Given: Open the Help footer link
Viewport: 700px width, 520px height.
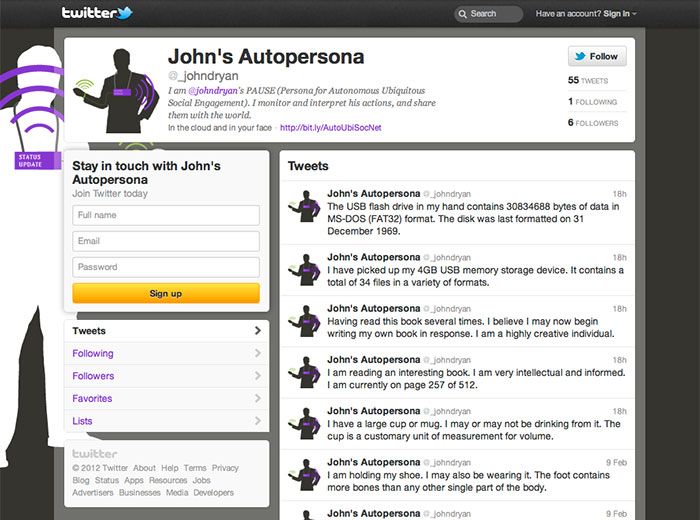Looking at the screenshot, I should click(x=170, y=468).
